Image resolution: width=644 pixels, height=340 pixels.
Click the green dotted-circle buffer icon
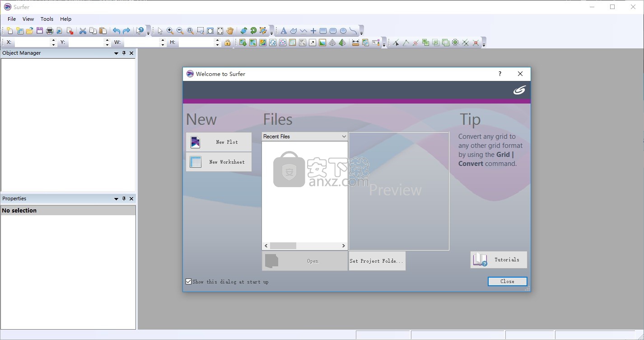pyautogui.click(x=456, y=42)
